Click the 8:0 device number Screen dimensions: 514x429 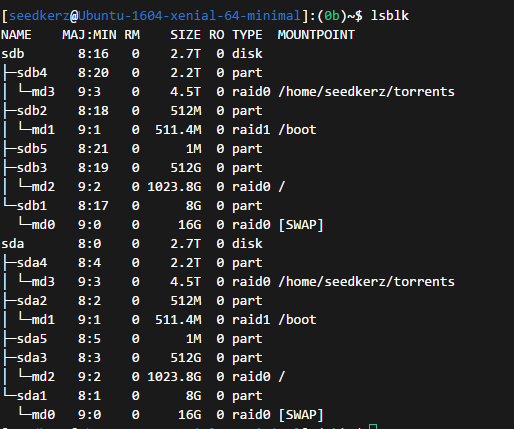click(x=89, y=244)
